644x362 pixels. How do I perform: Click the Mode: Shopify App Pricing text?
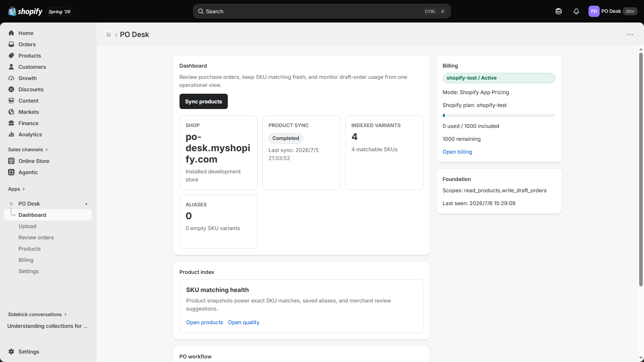coord(476,92)
